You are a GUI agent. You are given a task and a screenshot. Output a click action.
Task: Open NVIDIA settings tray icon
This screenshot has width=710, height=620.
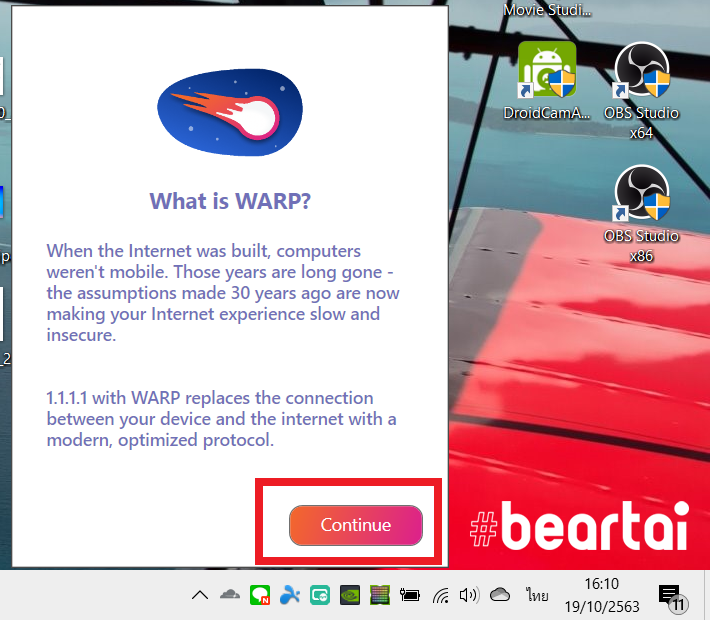tap(350, 595)
